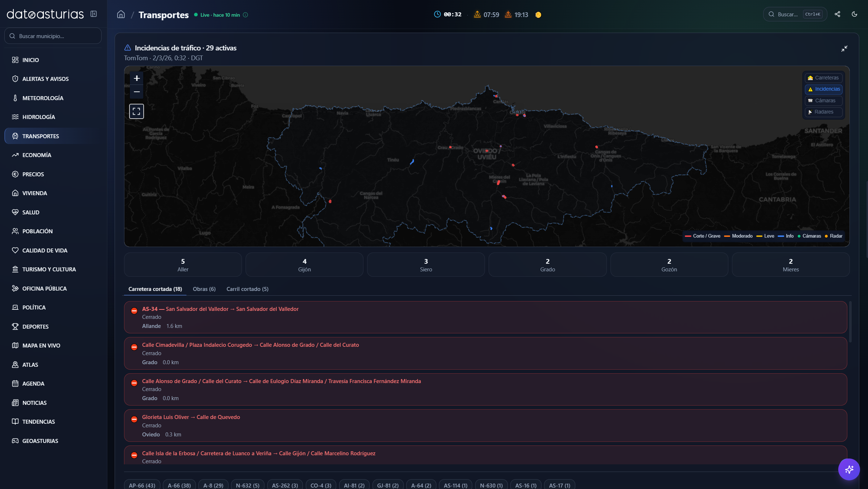Focus the Buscar municipio search field
868x489 pixels.
(x=53, y=36)
